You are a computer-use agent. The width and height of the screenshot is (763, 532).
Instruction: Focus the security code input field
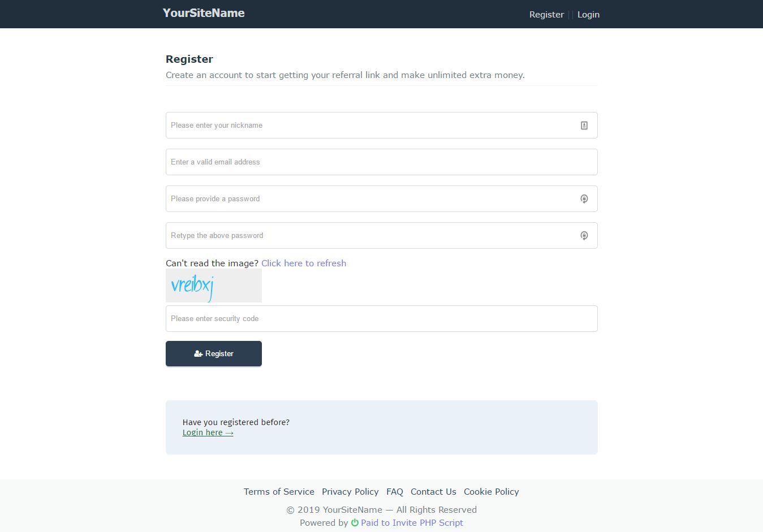[381, 319]
